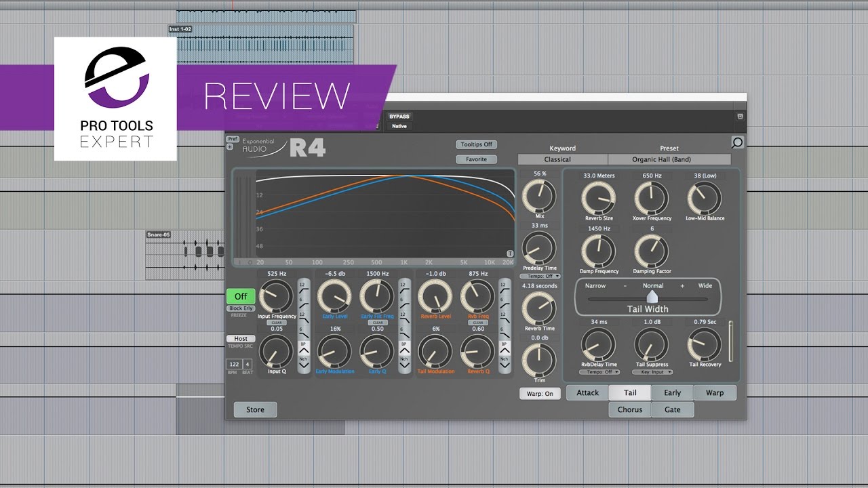Click the Snare-05 clip in Pro Tools timeline
This screenshot has height=488, width=868.
pyautogui.click(x=184, y=256)
